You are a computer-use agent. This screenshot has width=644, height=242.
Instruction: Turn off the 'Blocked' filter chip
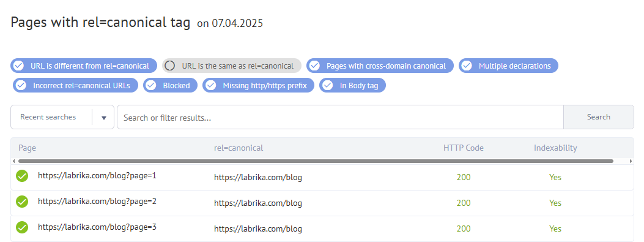pos(171,86)
